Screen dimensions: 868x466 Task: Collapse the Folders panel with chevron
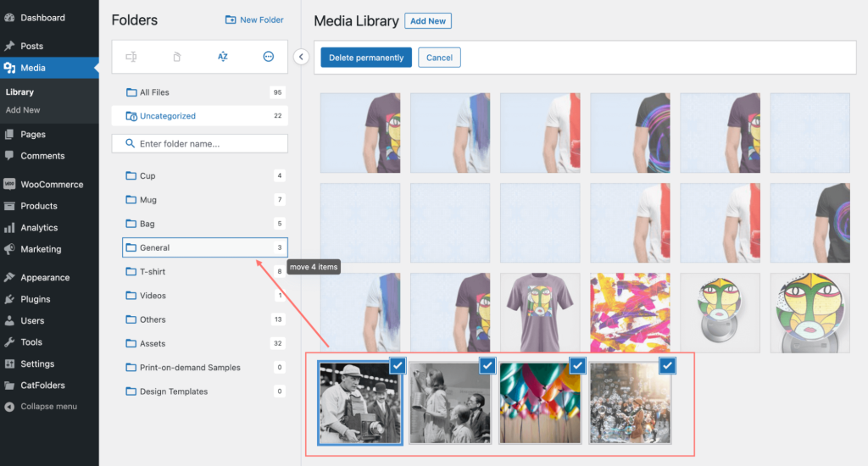coord(301,57)
